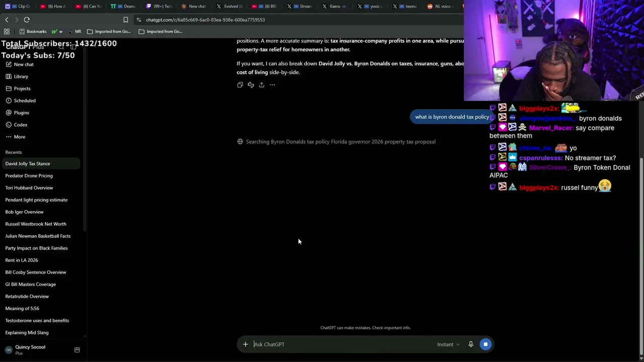Open the first Imported from Go... bookmark folder
Image resolution: width=644 pixels, height=362 pixels.
[109, 31]
